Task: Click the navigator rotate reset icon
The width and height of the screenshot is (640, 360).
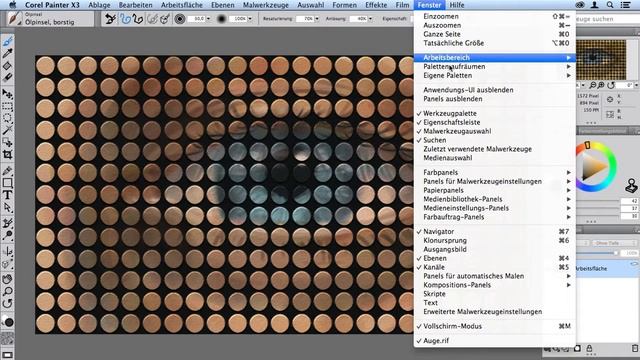Action: pyautogui.click(x=611, y=85)
